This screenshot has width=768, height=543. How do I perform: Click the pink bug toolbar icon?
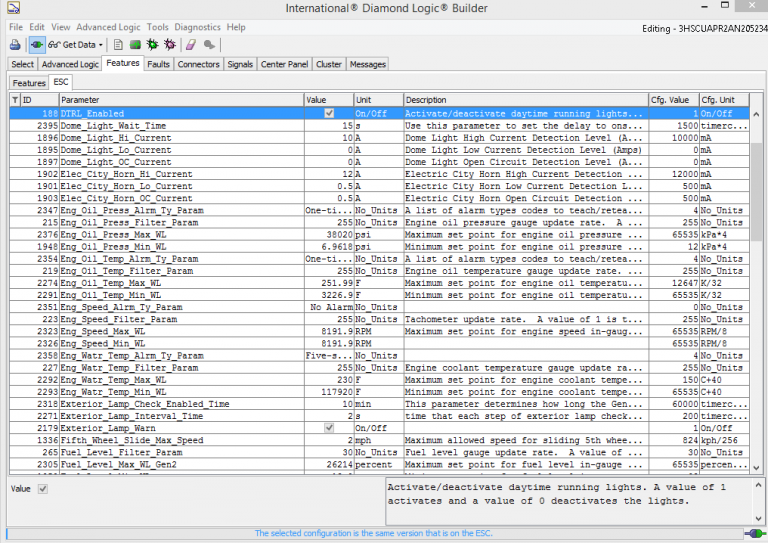[x=170, y=45]
